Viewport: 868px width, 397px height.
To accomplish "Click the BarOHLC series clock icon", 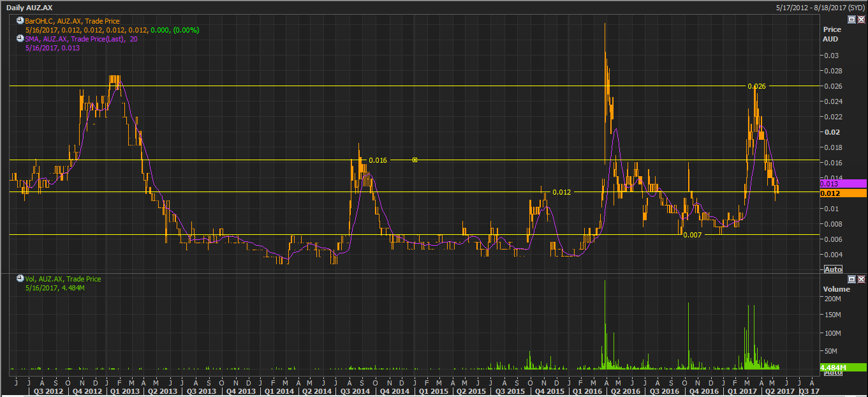I will click(x=20, y=21).
